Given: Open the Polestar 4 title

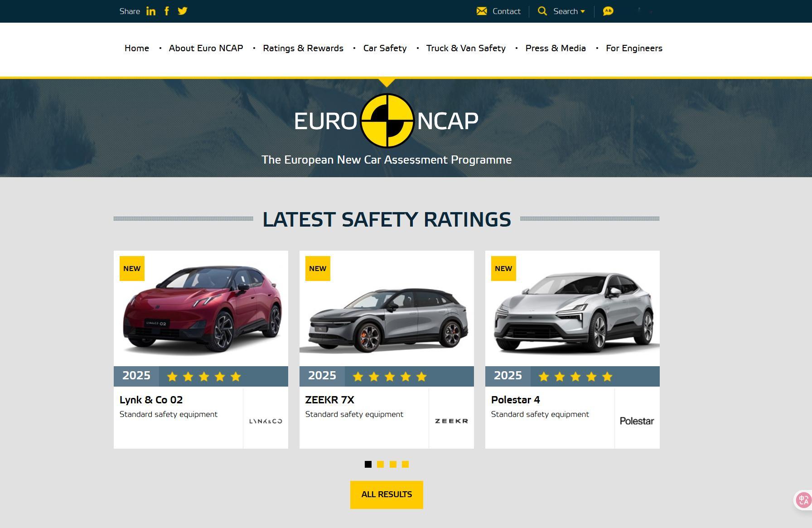Looking at the screenshot, I should pos(515,400).
